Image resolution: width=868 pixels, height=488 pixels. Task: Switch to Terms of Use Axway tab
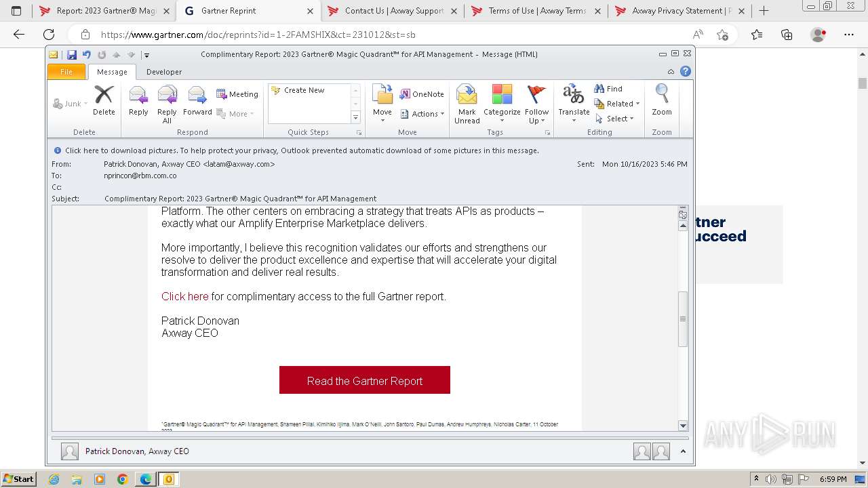pos(537,11)
